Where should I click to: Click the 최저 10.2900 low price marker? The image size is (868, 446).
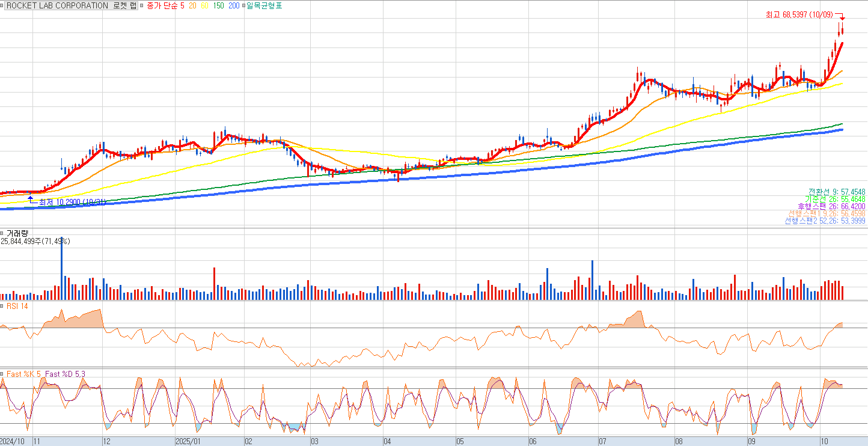(72, 203)
